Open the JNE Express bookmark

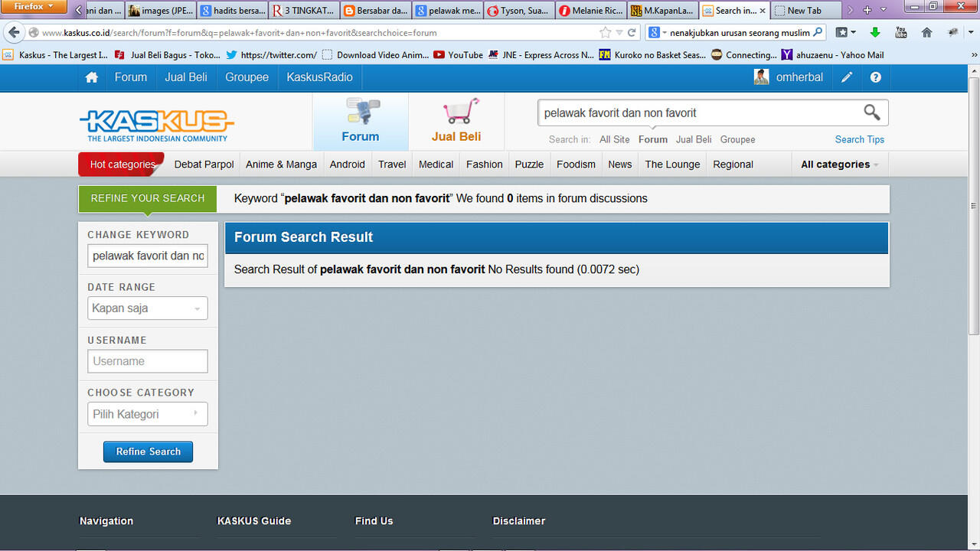(541, 55)
